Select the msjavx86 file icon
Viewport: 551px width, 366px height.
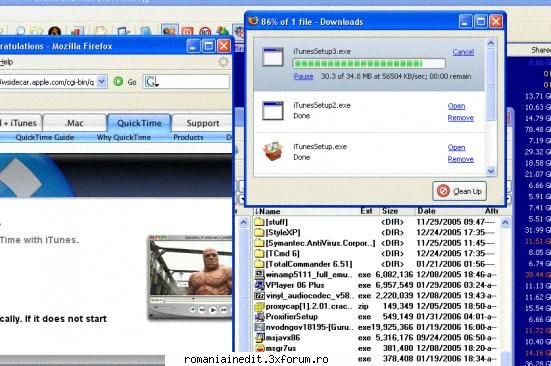(x=259, y=338)
